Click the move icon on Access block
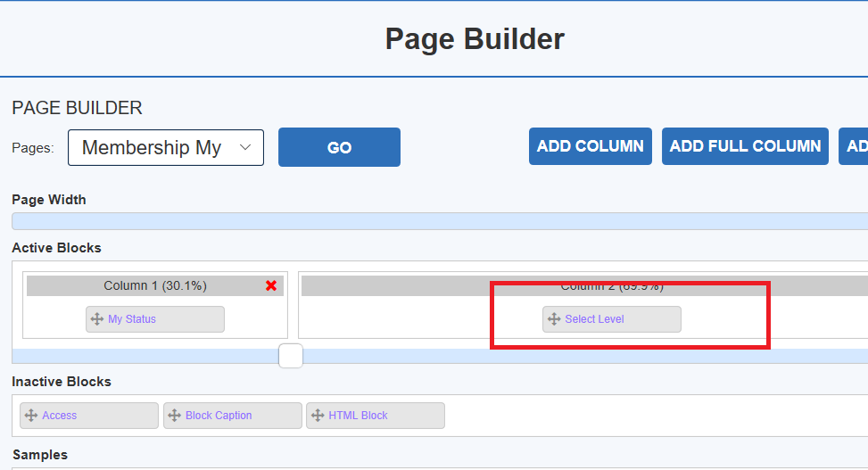Image resolution: width=868 pixels, height=470 pixels. click(31, 416)
